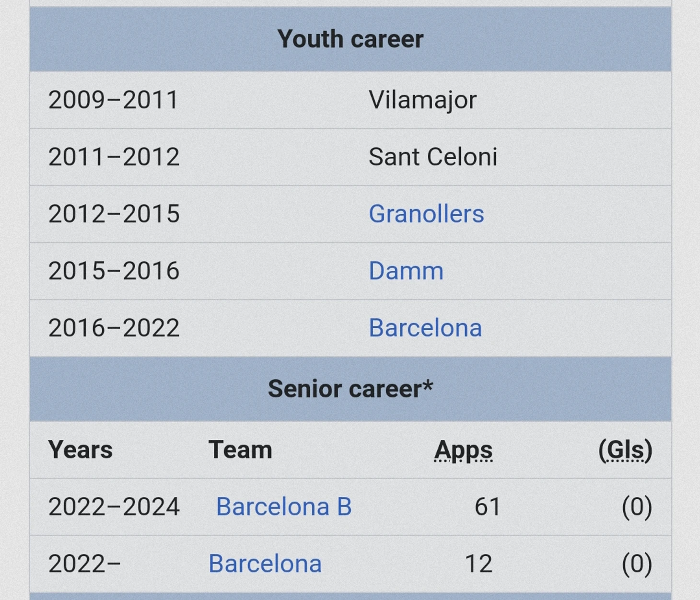Screen dimensions: 700x600
Task: Open the Granollers club link
Action: [426, 214]
